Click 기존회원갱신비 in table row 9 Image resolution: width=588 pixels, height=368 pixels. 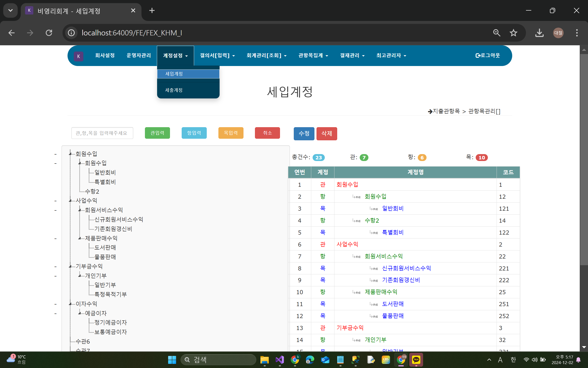coord(401,280)
